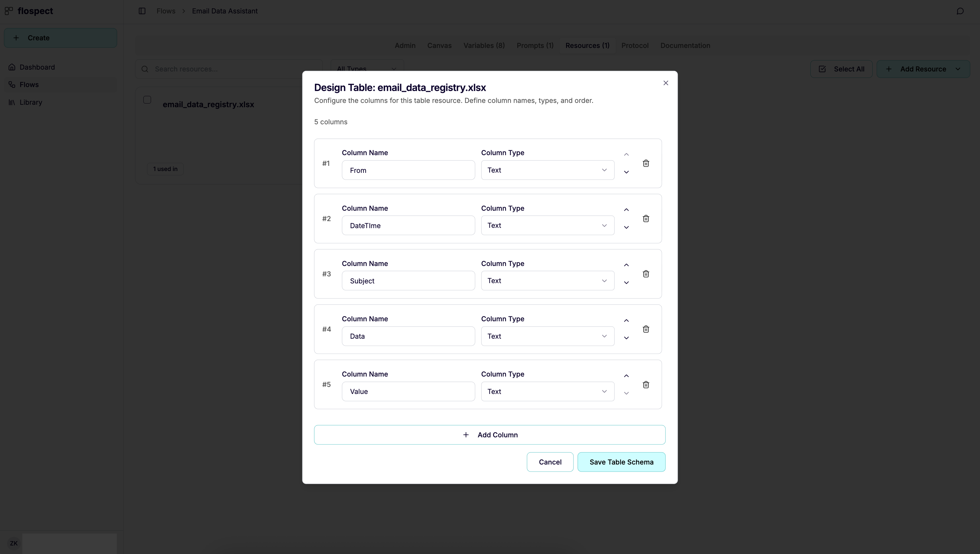Viewport: 980px width, 554px height.
Task: Check the email_data_registry.xlsx checkbox
Action: point(147,99)
